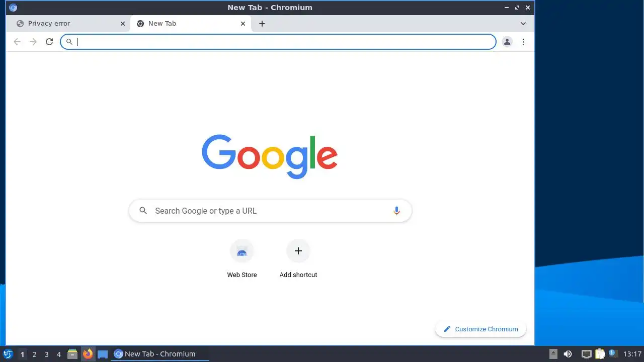Open the clipboard tray icon
The width and height of the screenshot is (644, 362).
click(600, 354)
